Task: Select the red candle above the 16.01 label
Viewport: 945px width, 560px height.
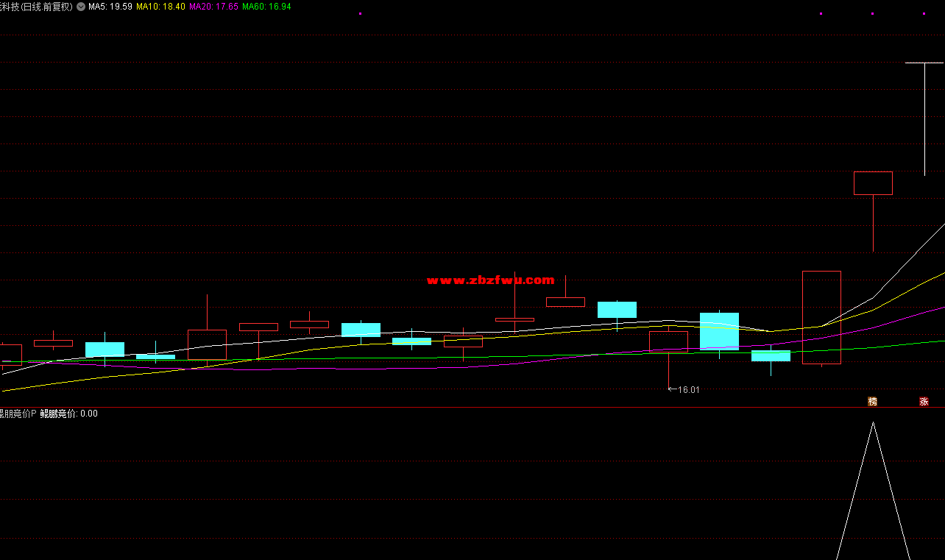Action: 668,341
